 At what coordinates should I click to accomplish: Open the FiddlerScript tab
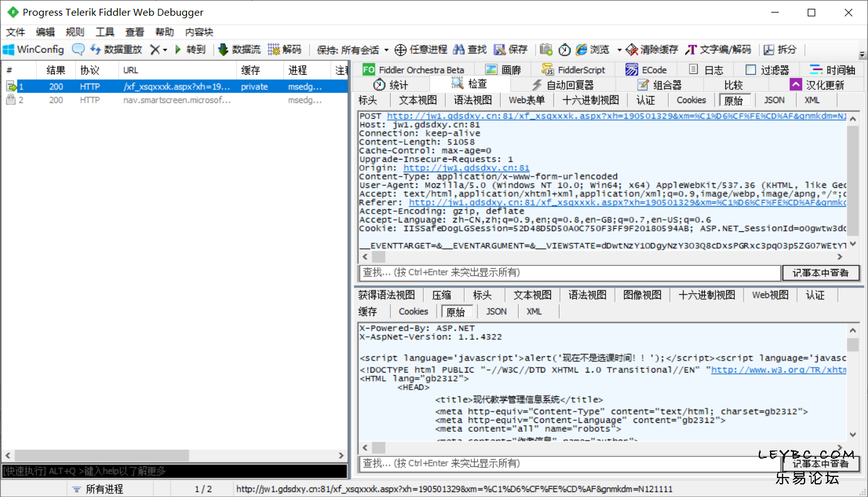click(x=573, y=69)
